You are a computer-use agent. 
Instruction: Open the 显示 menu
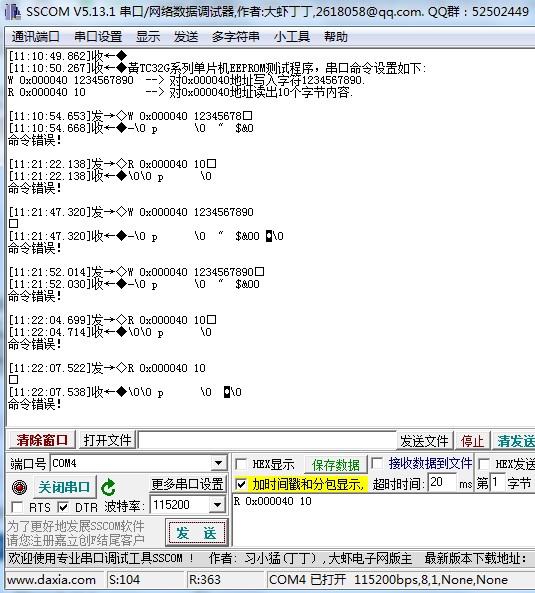pos(148,37)
